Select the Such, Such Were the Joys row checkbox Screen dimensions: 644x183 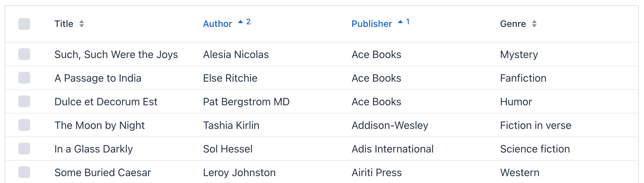coord(24,54)
